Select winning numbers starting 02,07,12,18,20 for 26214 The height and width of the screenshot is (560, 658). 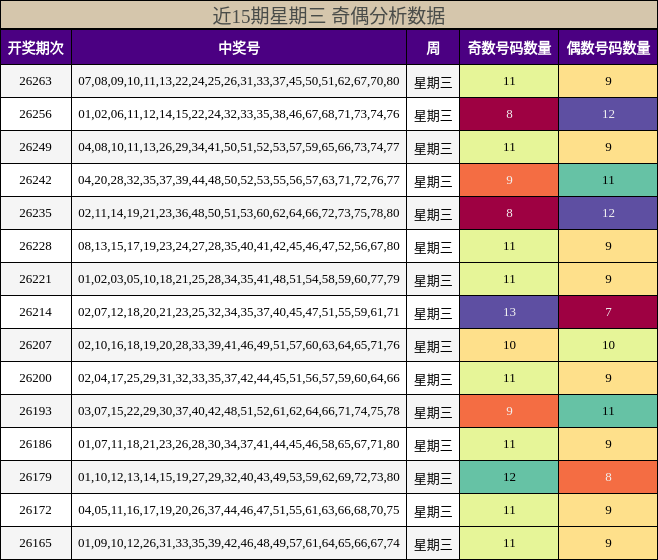pos(239,312)
